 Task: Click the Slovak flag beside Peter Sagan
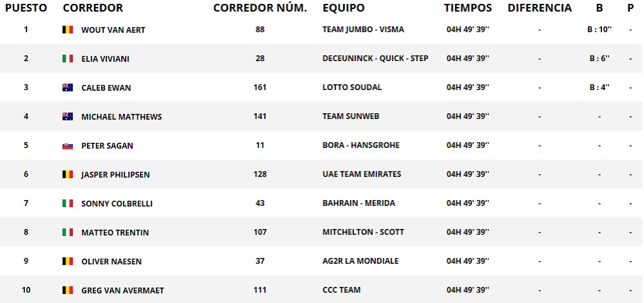pyautogui.click(x=67, y=145)
